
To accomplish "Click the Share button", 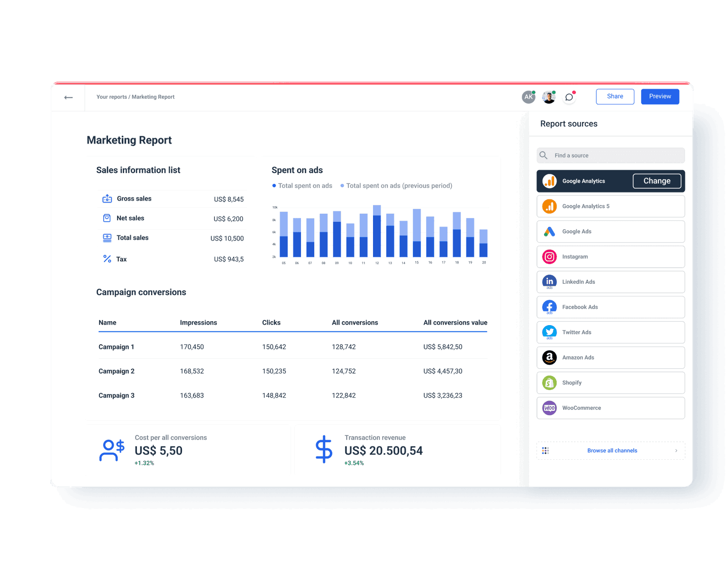I will 615,96.
